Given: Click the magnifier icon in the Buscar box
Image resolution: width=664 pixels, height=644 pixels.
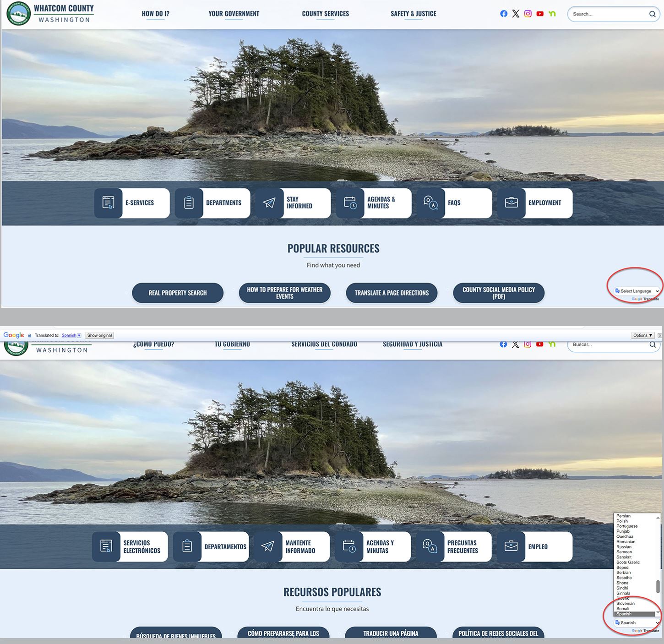Looking at the screenshot, I should pyautogui.click(x=652, y=345).
